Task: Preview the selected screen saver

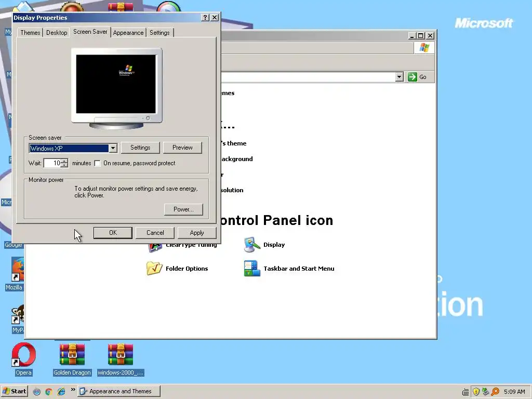Action: pyautogui.click(x=182, y=148)
